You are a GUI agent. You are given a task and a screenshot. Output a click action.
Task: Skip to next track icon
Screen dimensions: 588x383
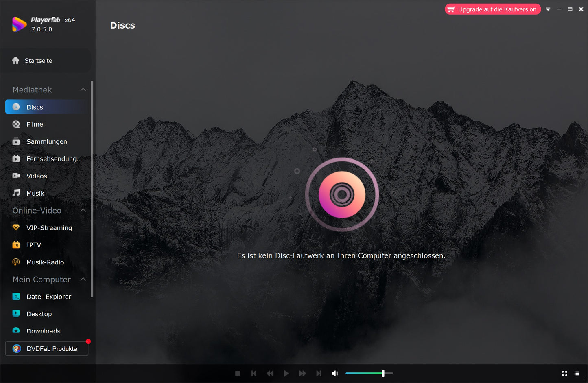pyautogui.click(x=319, y=373)
